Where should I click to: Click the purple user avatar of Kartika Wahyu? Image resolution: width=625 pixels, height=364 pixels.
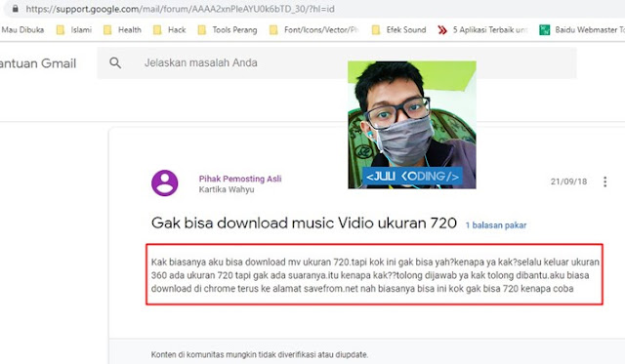[165, 183]
